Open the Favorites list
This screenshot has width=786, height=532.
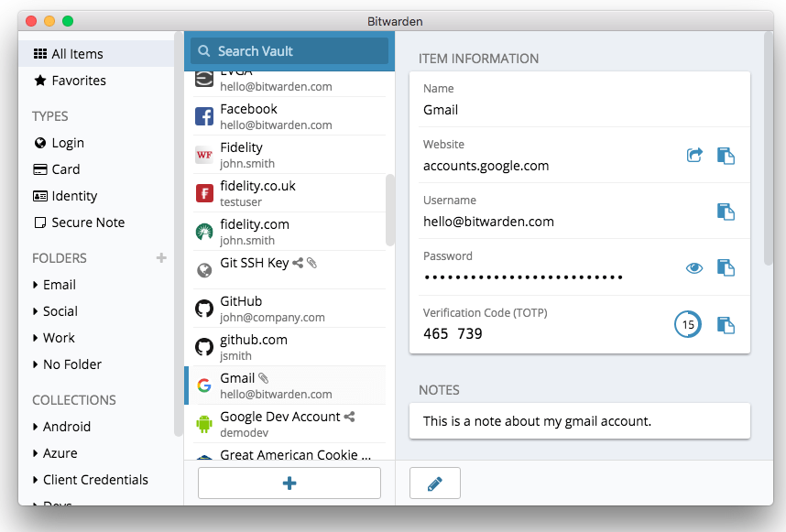[78, 81]
